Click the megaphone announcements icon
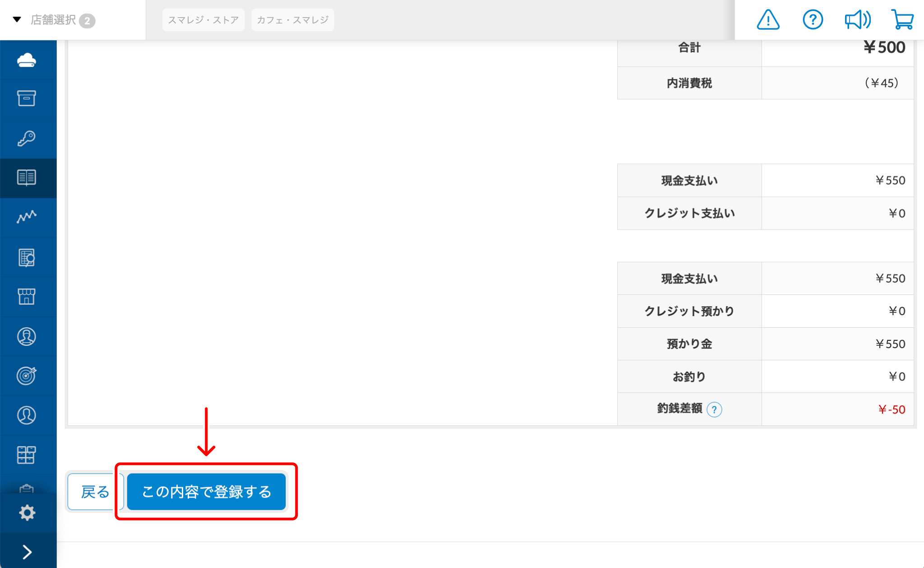The height and width of the screenshot is (568, 924). 857,20
